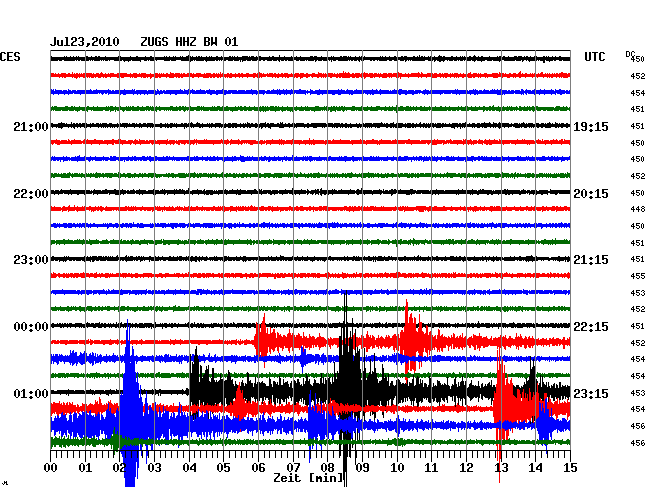Click minute axis label "10"

click(397, 468)
